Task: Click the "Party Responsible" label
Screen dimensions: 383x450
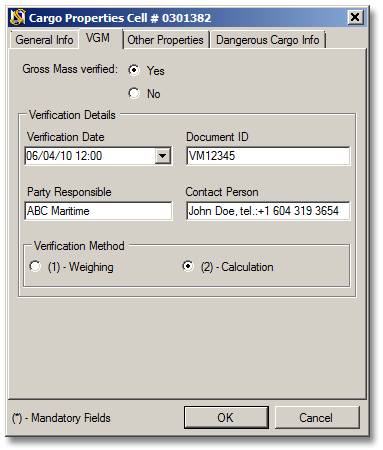Action: pos(69,192)
